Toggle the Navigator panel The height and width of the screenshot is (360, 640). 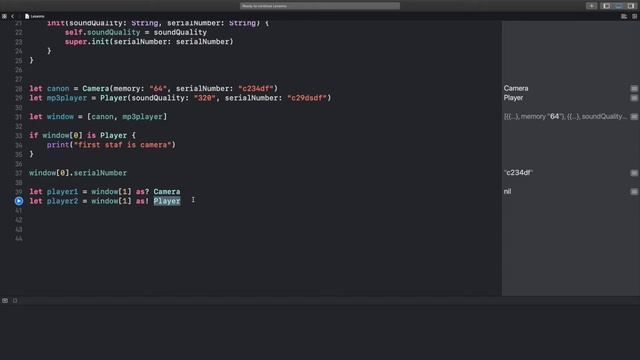[x=607, y=6]
